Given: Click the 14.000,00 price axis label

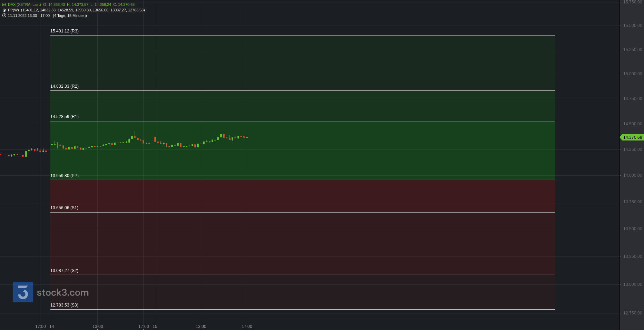Looking at the screenshot, I should pyautogui.click(x=632, y=175).
